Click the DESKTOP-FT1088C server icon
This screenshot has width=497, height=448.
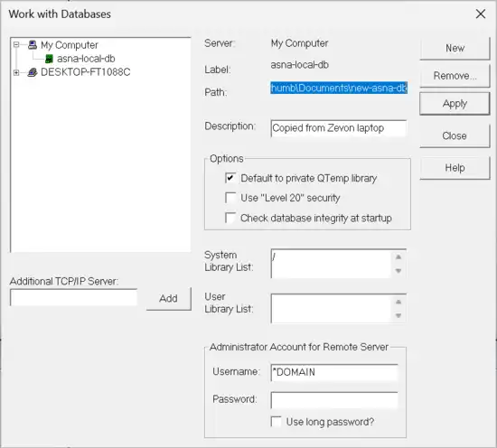[33, 72]
